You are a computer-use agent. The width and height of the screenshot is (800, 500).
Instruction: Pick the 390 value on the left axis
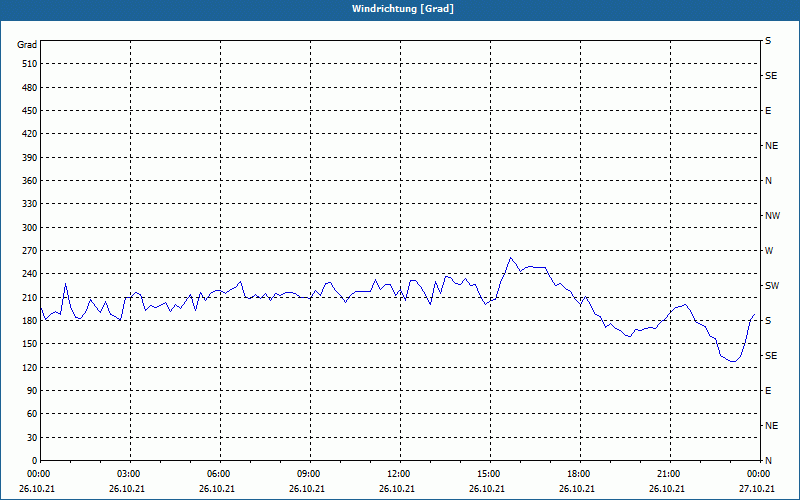(30, 158)
